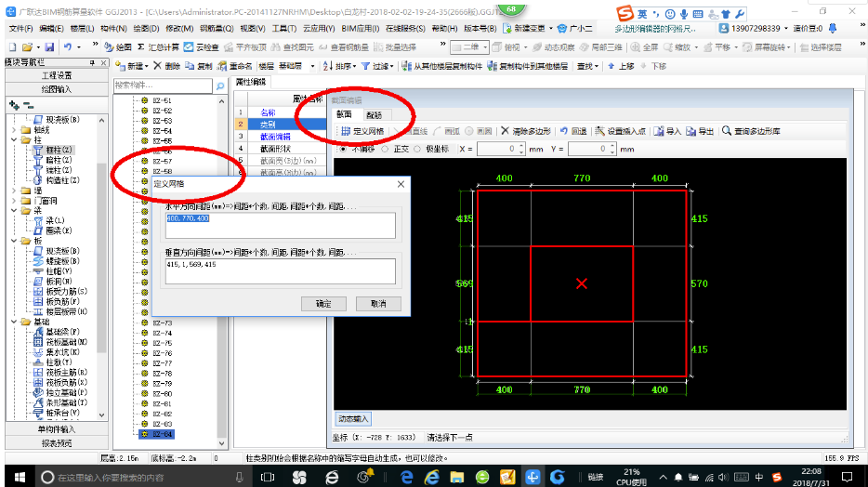
Task: Start 云检查 cloud check
Action: tap(202, 47)
